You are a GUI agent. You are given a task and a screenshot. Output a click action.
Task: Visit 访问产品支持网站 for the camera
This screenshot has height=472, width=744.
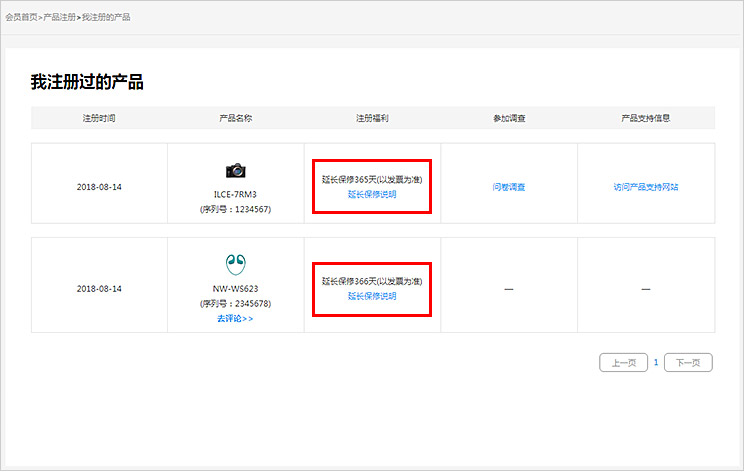[645, 187]
